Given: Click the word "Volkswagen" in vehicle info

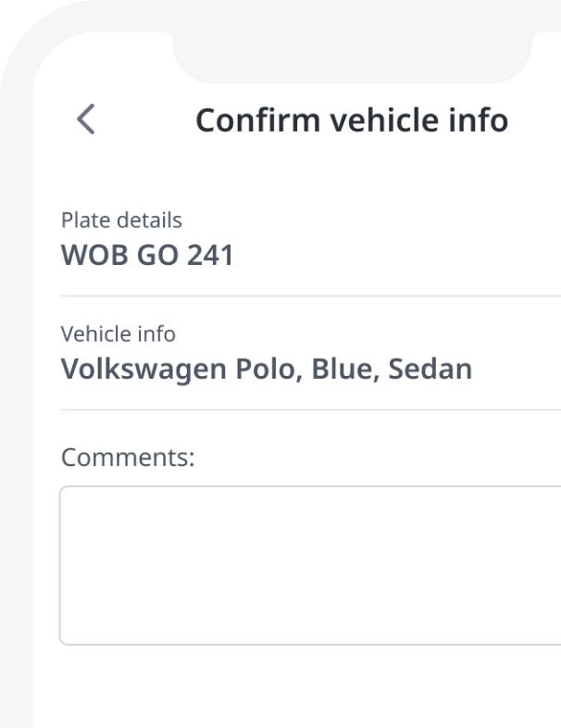Looking at the screenshot, I should (142, 369).
